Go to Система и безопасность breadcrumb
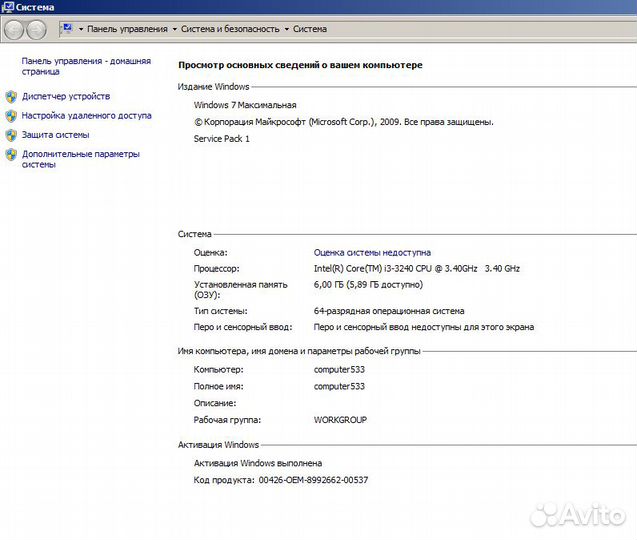 230,29
